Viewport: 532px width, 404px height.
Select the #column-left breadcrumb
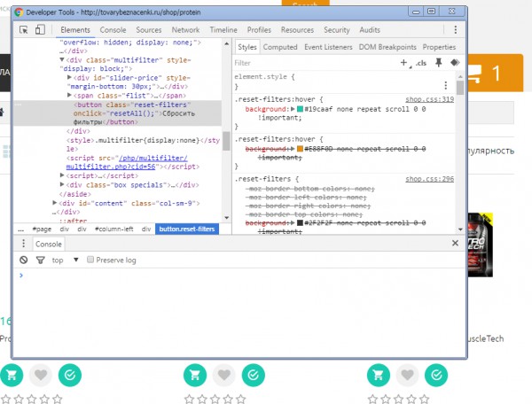pos(114,229)
